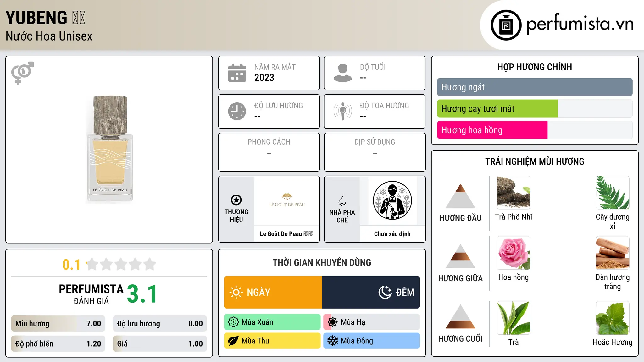Viewport: 644px width, 362px height.
Task: Choose the Mùa Thu season bar
Action: click(x=272, y=341)
